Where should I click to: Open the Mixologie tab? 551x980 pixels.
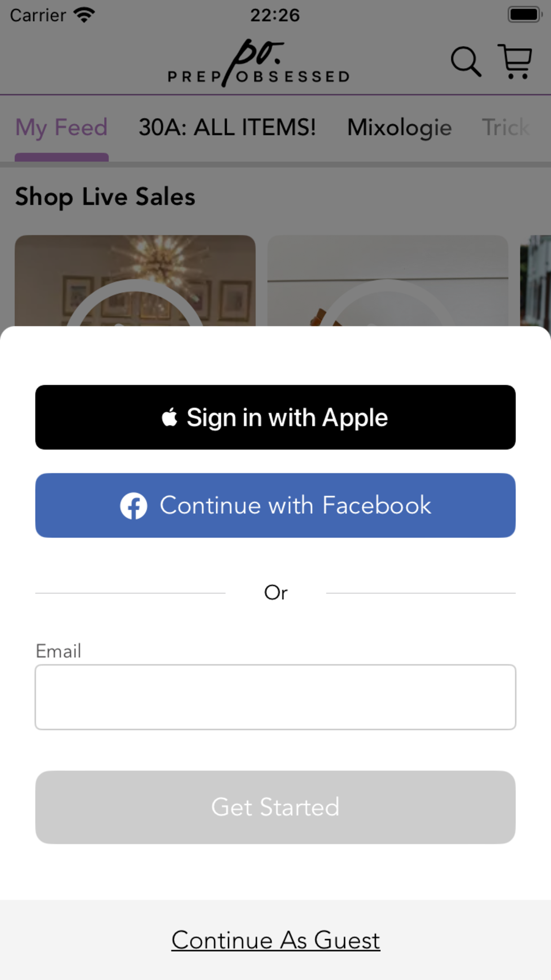coord(399,128)
